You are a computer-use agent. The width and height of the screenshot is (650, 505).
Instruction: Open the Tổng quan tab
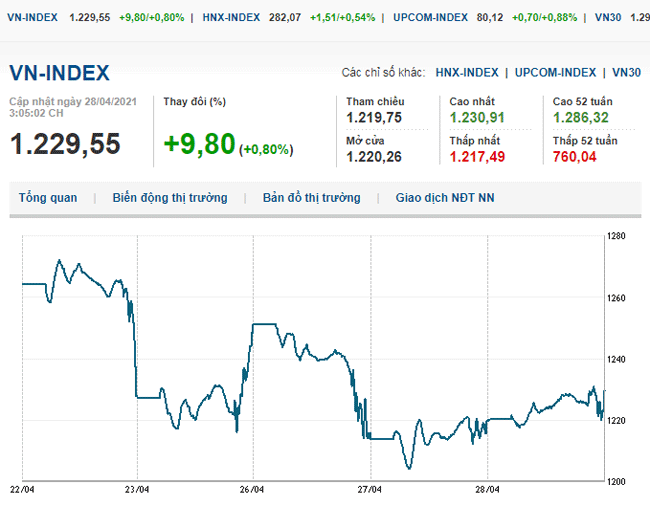pos(48,198)
